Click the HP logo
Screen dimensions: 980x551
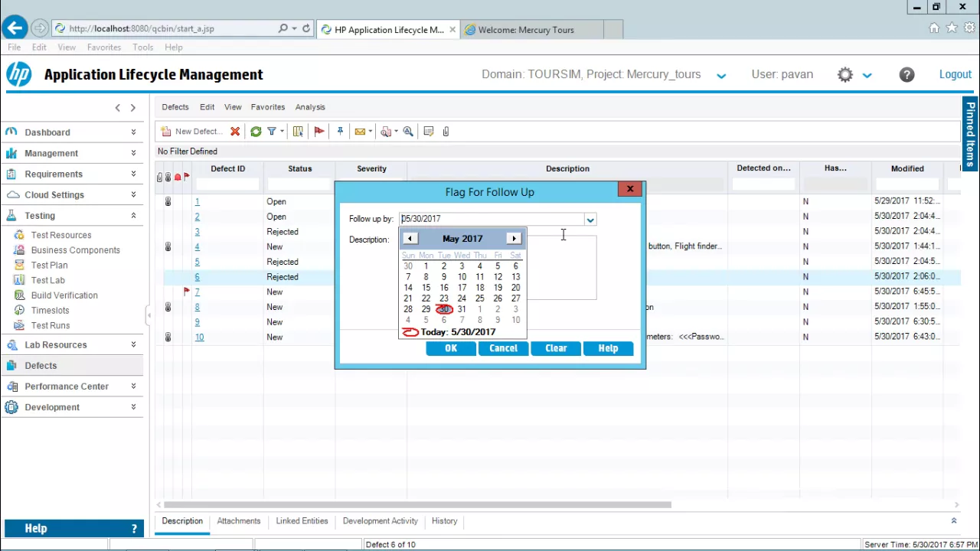18,74
